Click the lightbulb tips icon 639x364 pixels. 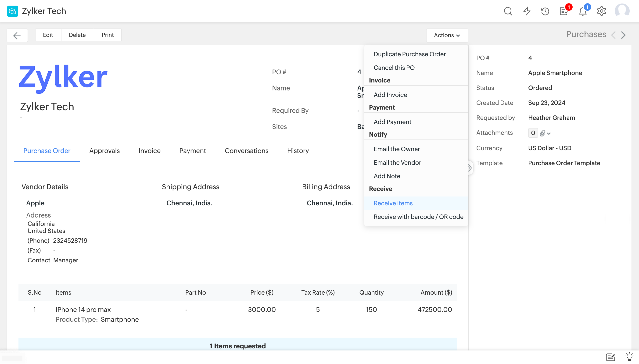[629, 357]
